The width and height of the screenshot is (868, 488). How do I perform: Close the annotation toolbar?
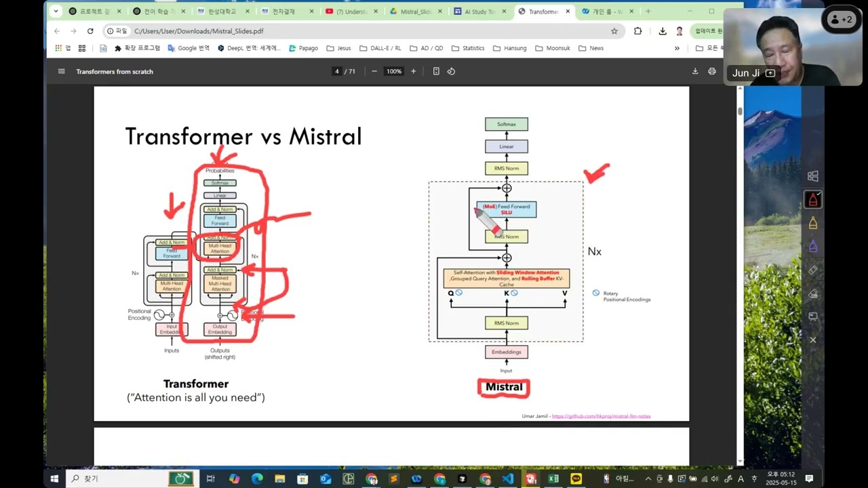point(812,340)
